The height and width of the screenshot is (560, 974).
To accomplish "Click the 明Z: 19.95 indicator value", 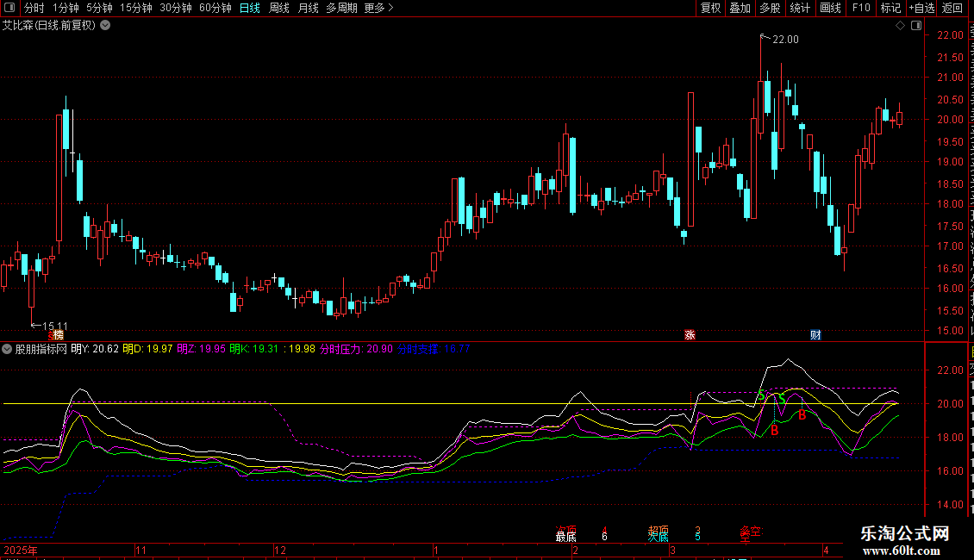I will click(x=201, y=349).
